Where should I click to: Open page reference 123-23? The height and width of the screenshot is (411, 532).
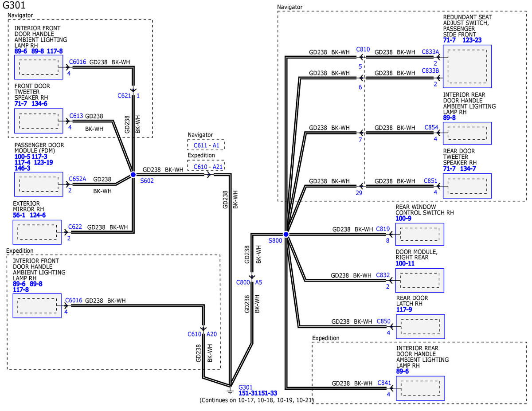pyautogui.click(x=471, y=40)
